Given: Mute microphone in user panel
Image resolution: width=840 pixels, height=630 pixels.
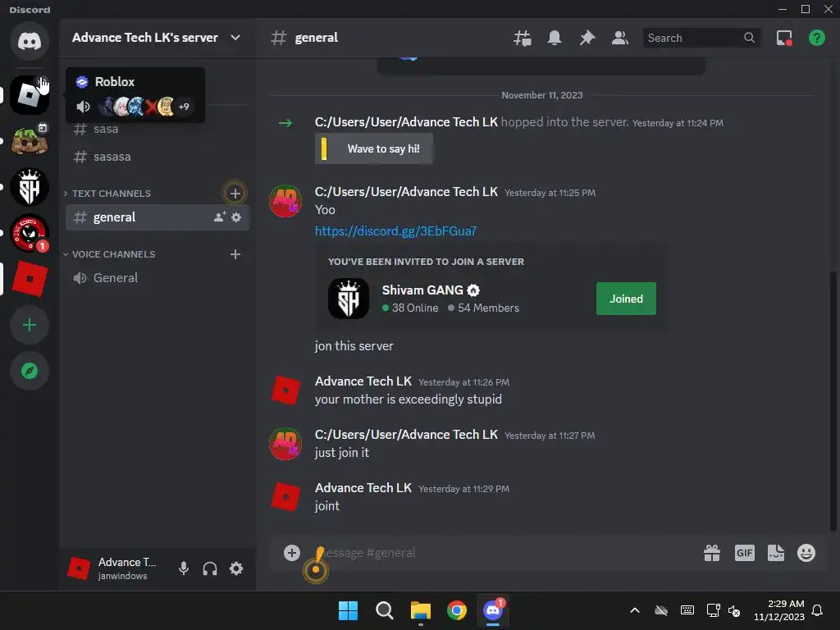Looking at the screenshot, I should (x=184, y=568).
